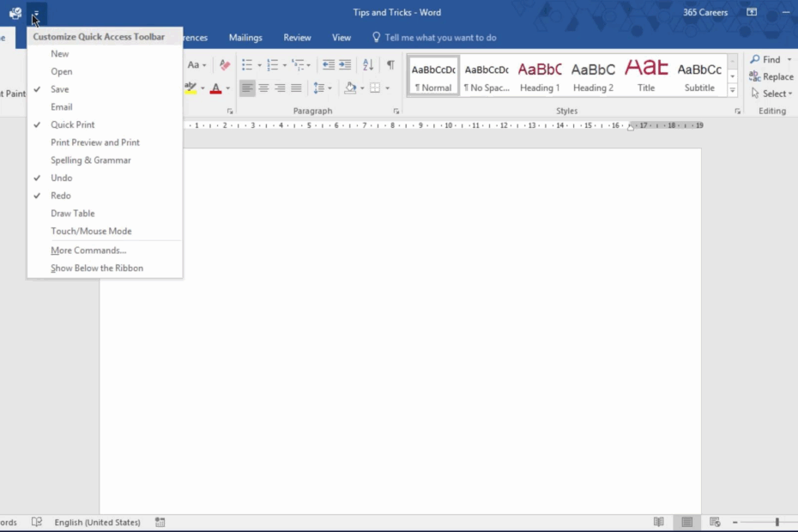Expand the Line Spacing options dropdown
Screen dimensions: 798x532
[329, 88]
